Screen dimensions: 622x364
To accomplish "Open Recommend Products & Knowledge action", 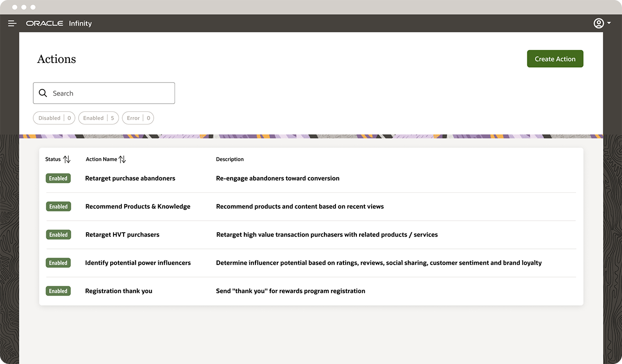I will 138,207.
